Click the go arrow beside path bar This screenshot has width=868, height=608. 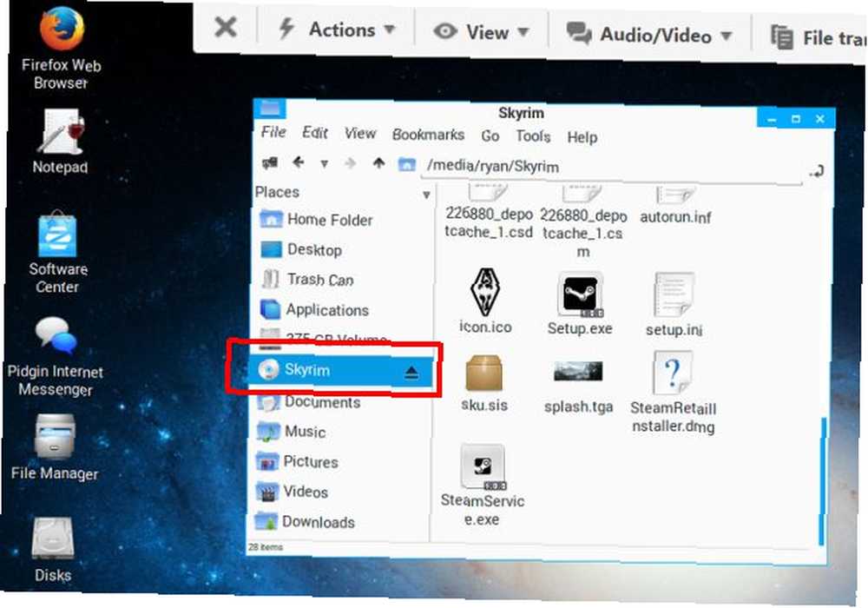point(817,171)
